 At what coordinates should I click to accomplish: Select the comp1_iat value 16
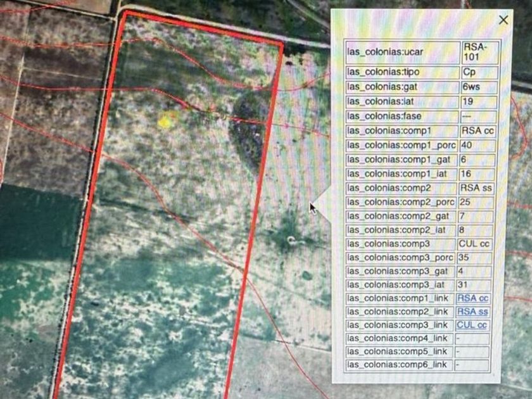pyautogui.click(x=465, y=174)
